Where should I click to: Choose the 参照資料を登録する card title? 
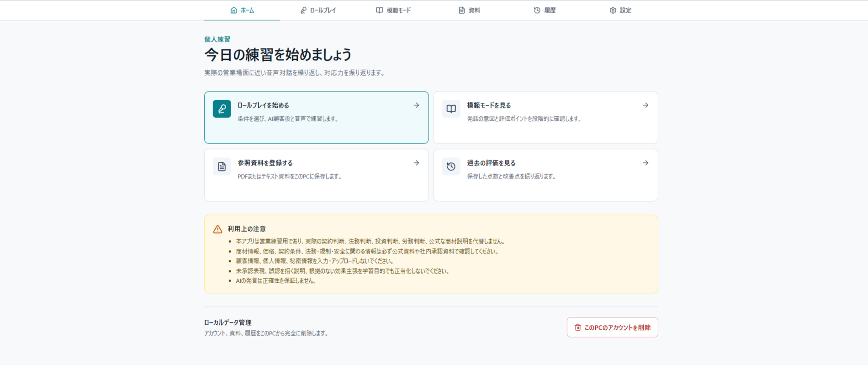265,163
